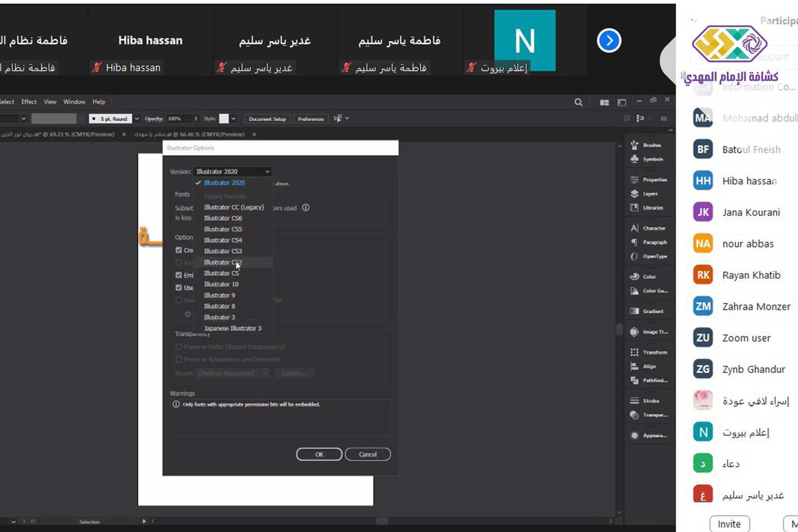Toggle the Create PDF Compatible checkbox
This screenshot has height=532, width=798.
pos(179,250)
